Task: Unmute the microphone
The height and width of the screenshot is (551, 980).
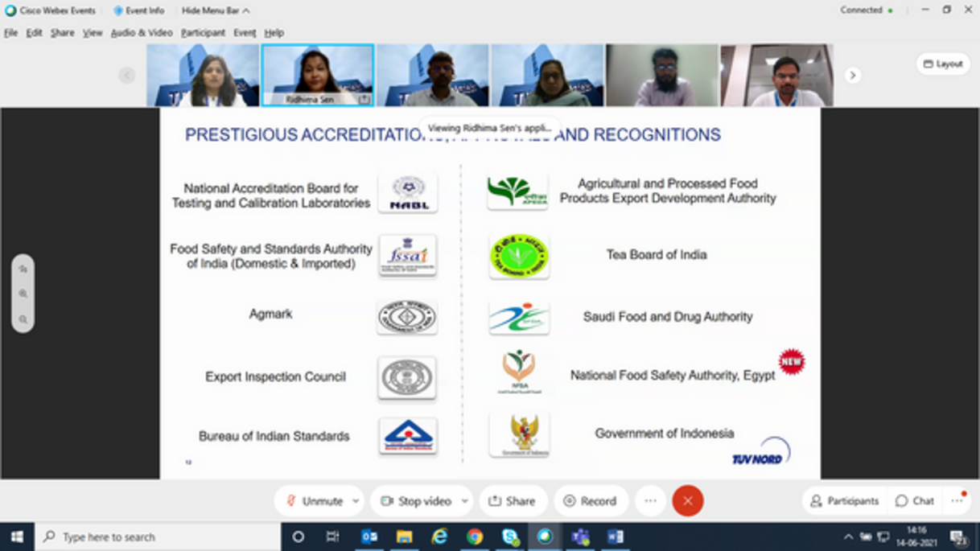Action: coord(314,501)
